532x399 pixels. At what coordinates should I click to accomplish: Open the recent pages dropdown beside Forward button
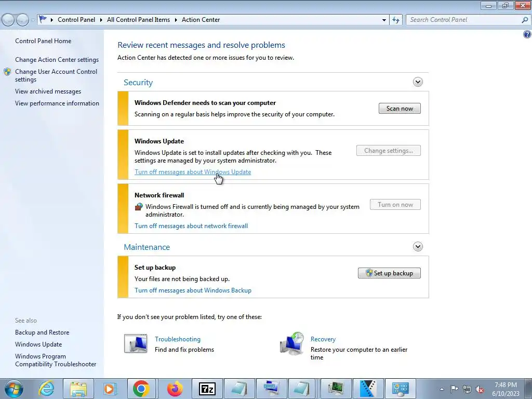33,20
